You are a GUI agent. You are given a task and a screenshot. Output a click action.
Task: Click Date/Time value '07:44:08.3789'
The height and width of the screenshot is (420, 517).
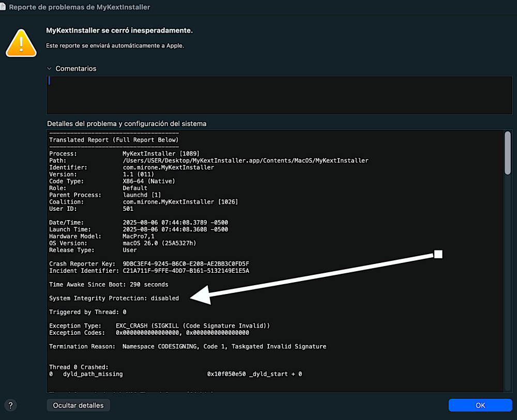click(184, 223)
